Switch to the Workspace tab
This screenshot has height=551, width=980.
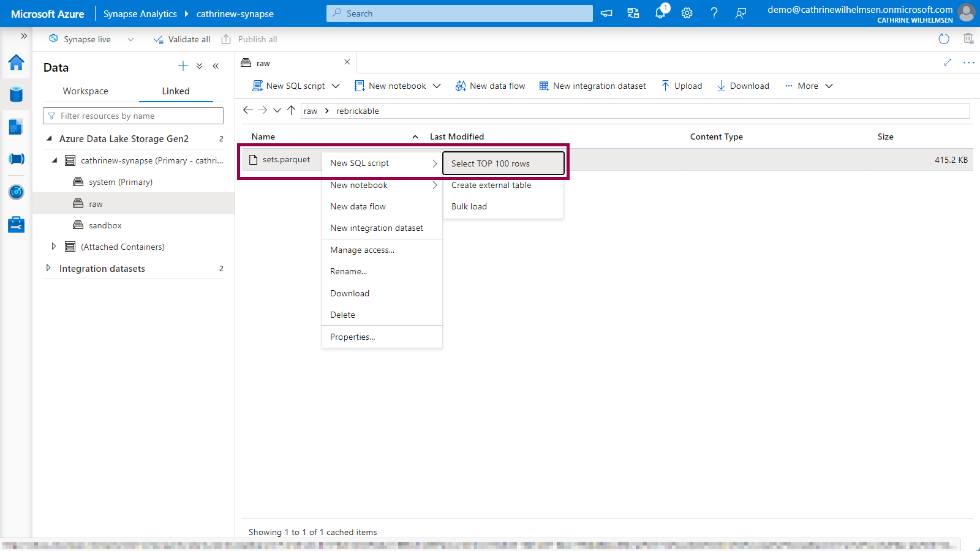click(85, 91)
